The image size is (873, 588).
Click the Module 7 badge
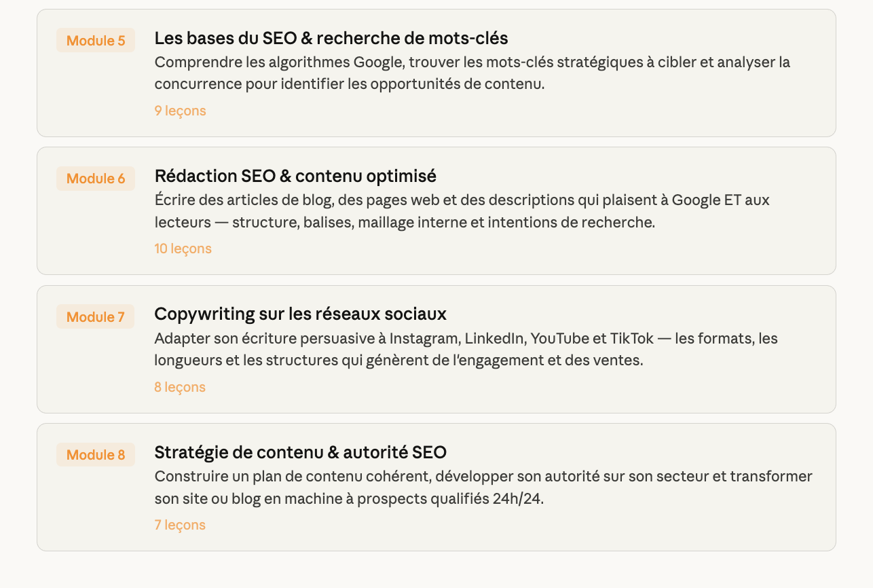(x=96, y=317)
